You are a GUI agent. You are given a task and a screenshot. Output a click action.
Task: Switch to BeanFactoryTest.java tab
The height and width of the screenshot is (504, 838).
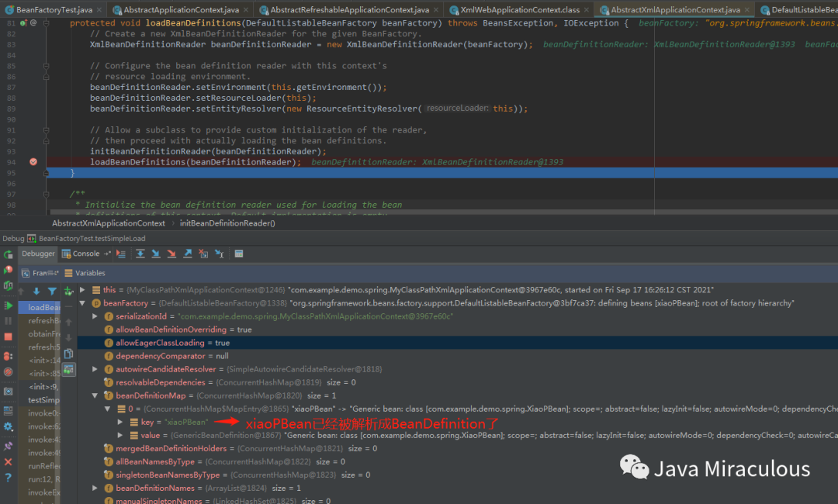click(x=54, y=9)
